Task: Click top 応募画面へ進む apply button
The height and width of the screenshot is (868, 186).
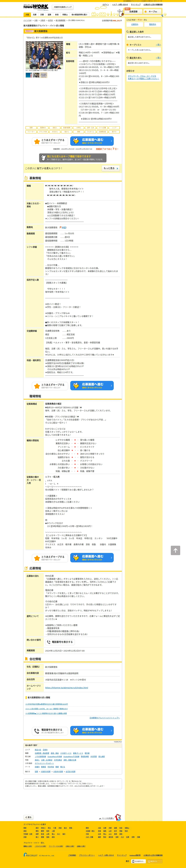Action: point(92,141)
